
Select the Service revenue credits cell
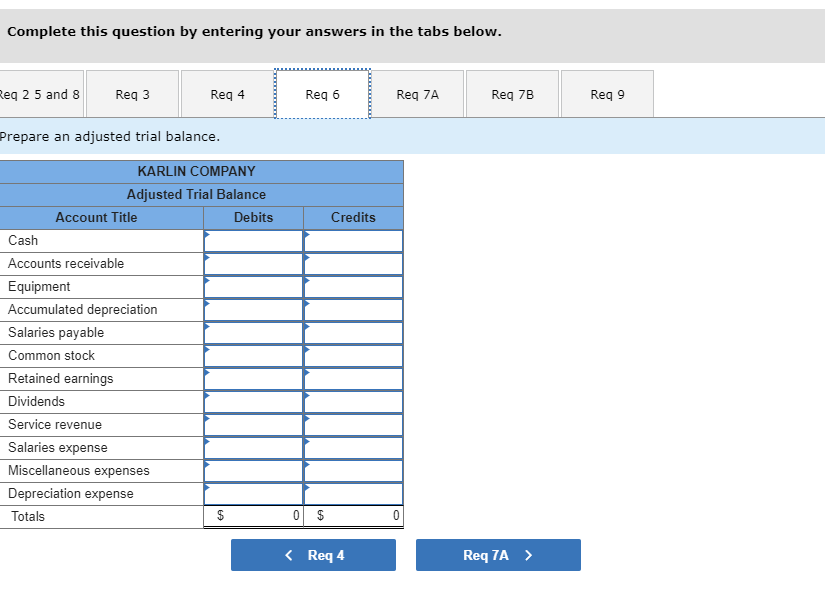click(x=353, y=424)
